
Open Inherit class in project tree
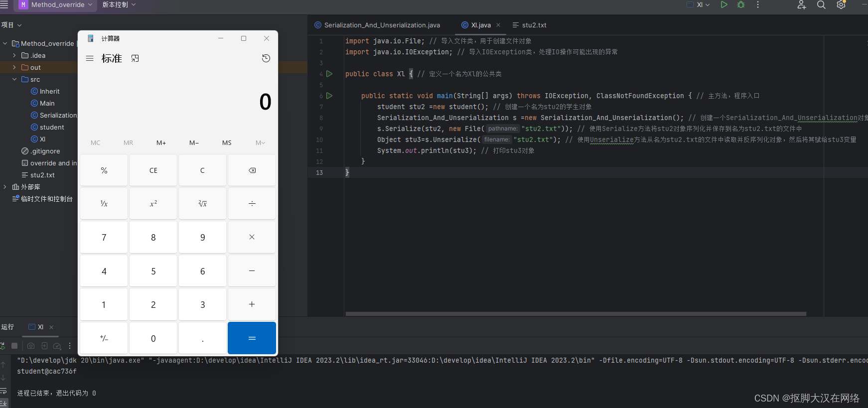click(45, 91)
